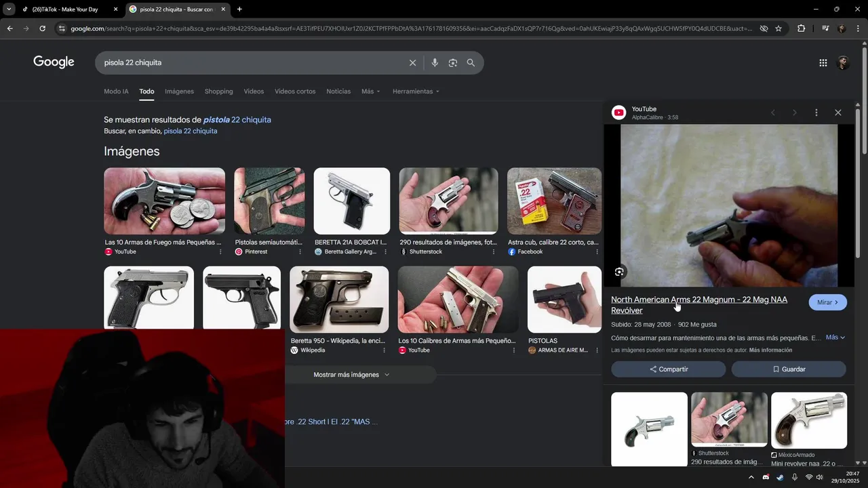Open the Google apps grid
Screen dimensions: 868x488
(823, 62)
